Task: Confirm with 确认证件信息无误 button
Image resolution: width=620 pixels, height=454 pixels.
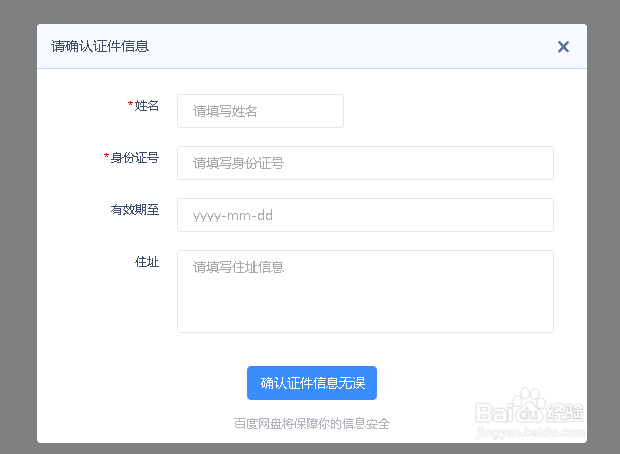Action: (x=312, y=383)
